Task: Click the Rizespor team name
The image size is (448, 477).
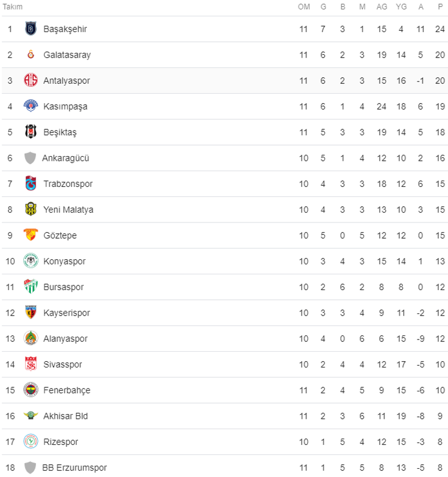Action: tap(61, 441)
